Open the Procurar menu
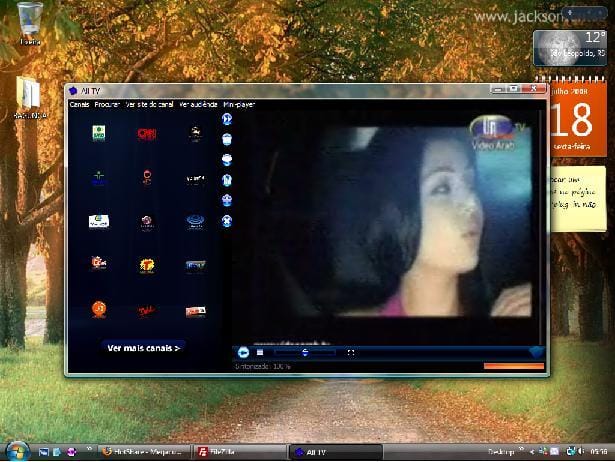The height and width of the screenshot is (462, 615). (x=107, y=104)
